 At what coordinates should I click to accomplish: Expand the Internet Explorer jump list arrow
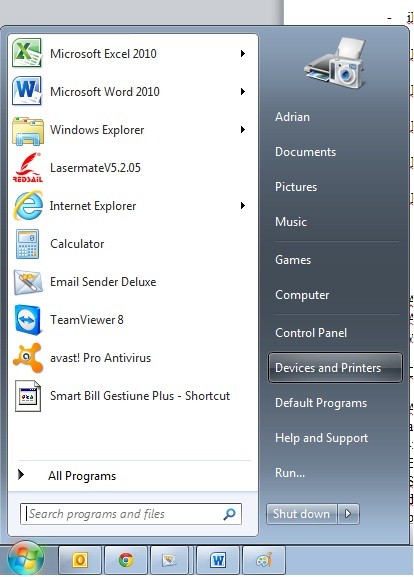(243, 206)
